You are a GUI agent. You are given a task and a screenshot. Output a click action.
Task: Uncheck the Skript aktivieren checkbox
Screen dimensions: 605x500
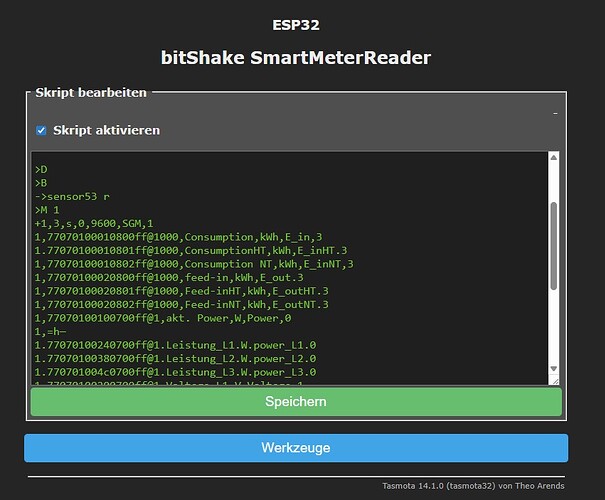(x=41, y=130)
